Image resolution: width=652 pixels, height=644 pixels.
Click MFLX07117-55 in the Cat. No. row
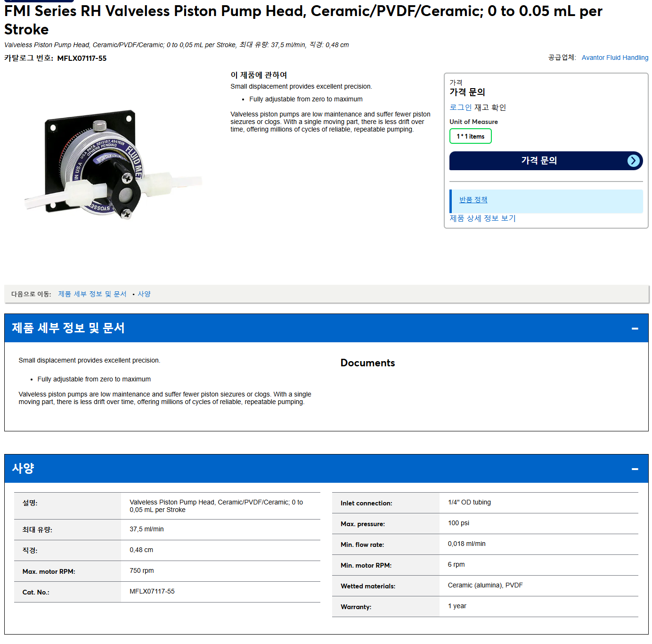pos(152,592)
